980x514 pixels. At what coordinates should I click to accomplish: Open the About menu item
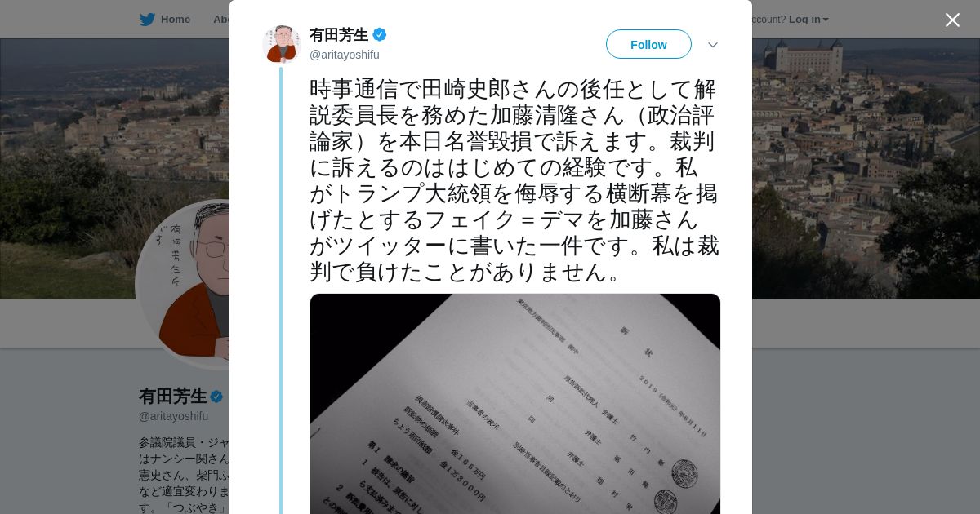221,20
